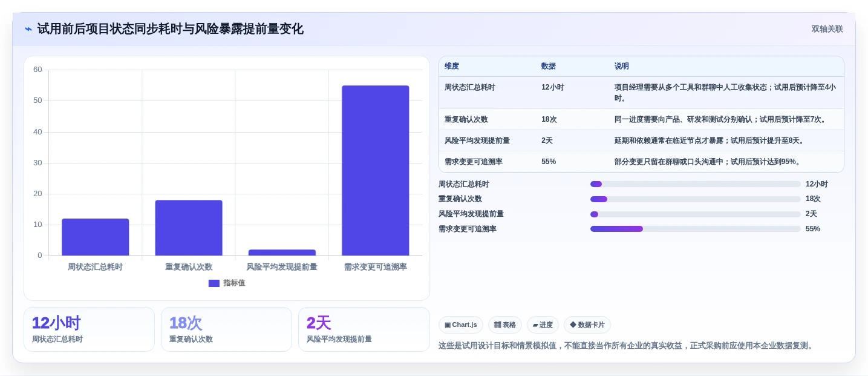This screenshot has width=868, height=376.
Task: Select the 18次 stat card
Action: coord(226,329)
